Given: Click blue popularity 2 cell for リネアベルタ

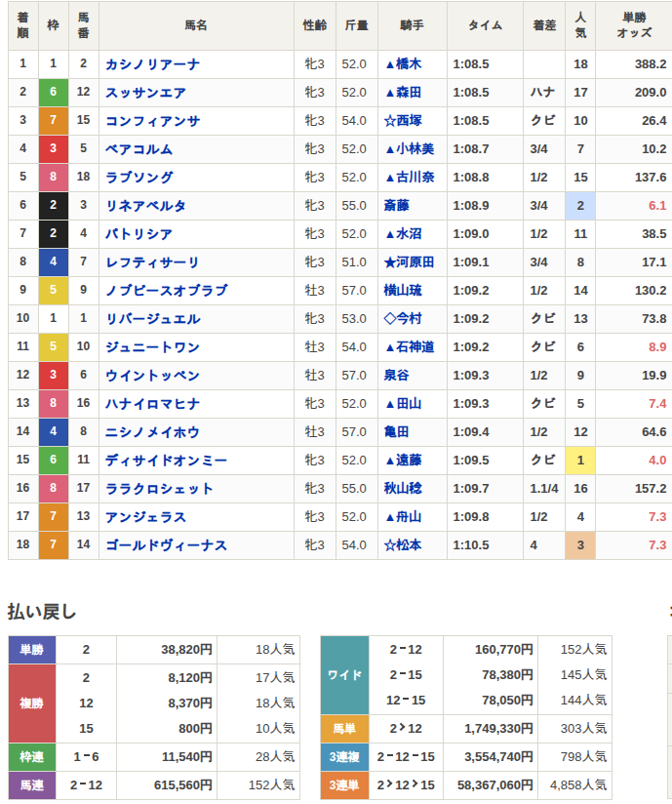Looking at the screenshot, I should point(580,206).
